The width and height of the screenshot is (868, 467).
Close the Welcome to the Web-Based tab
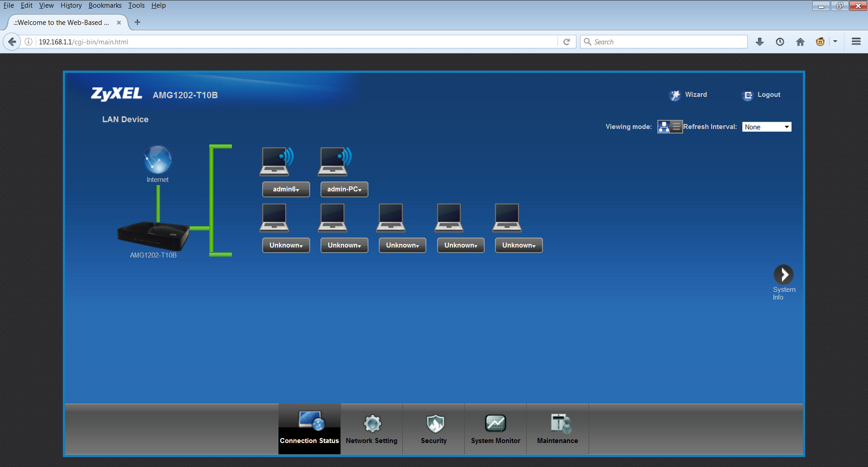[x=119, y=23]
